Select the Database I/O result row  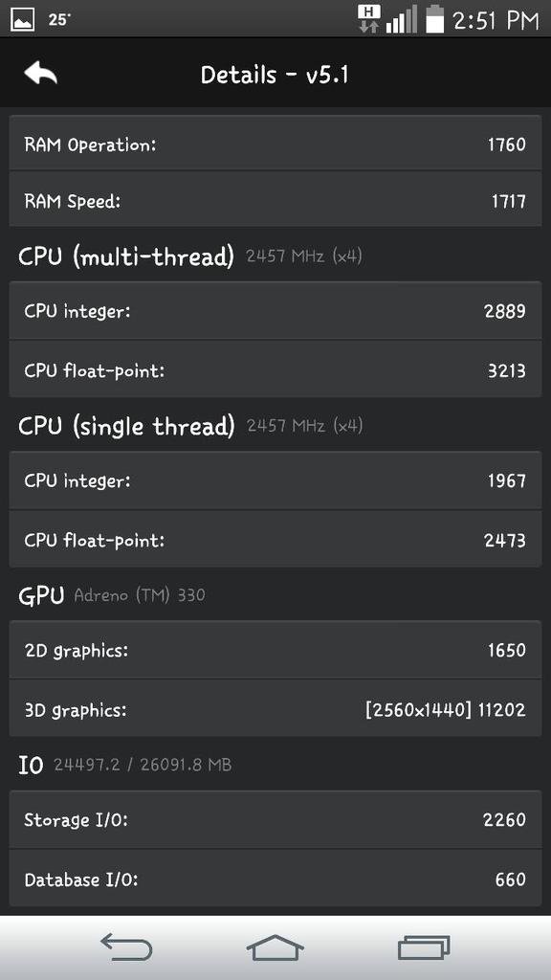coord(275,880)
